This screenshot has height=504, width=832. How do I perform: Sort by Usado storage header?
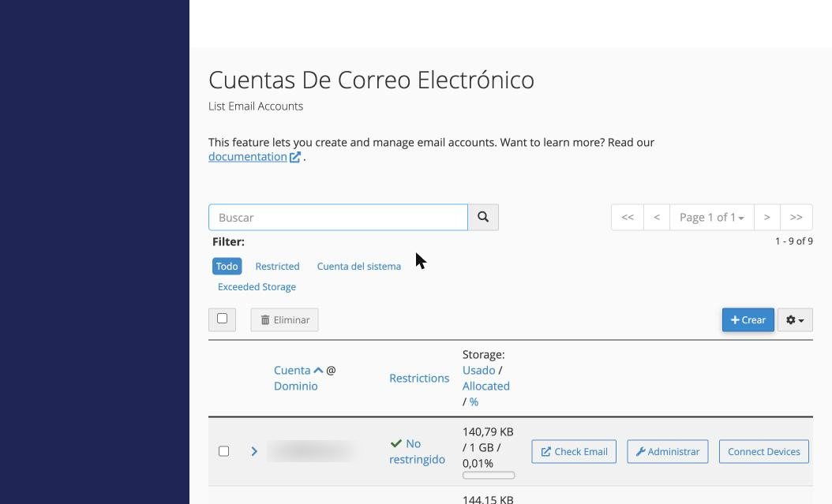pos(478,371)
